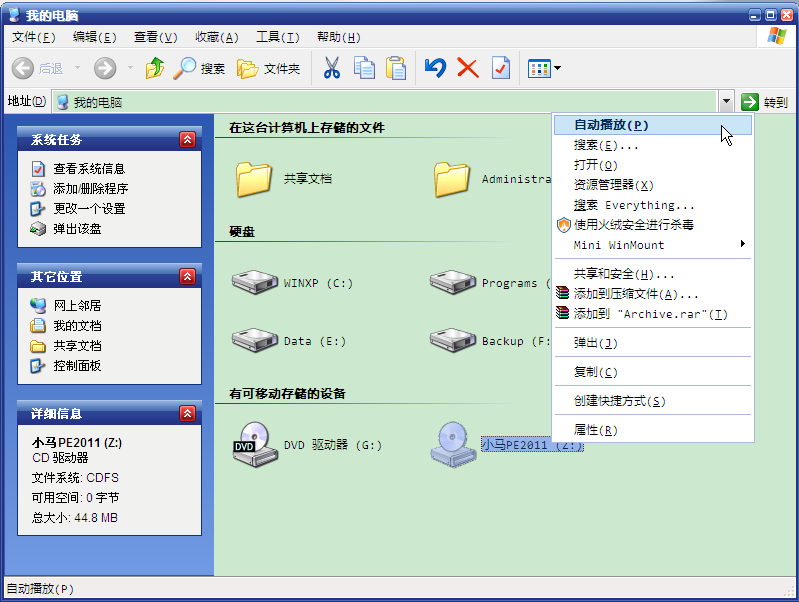
Task: Choose 创建快捷方式(S) menu entry
Action: point(653,401)
